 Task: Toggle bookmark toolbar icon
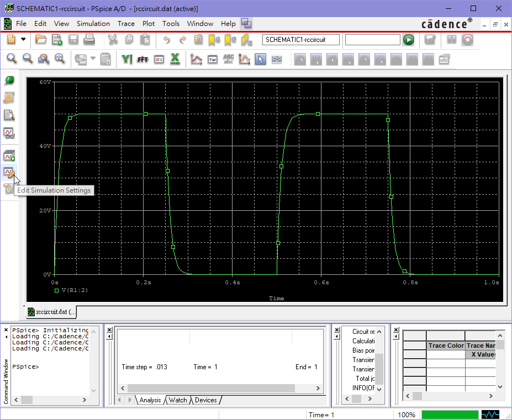tap(198, 40)
